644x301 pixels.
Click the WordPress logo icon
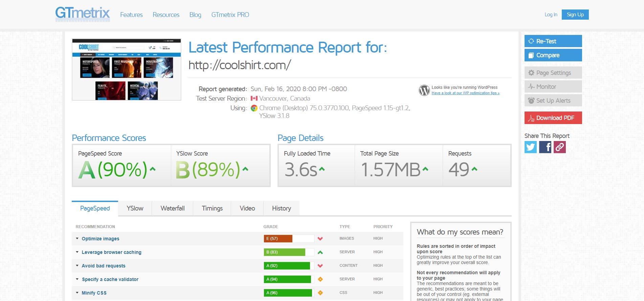pyautogui.click(x=424, y=90)
